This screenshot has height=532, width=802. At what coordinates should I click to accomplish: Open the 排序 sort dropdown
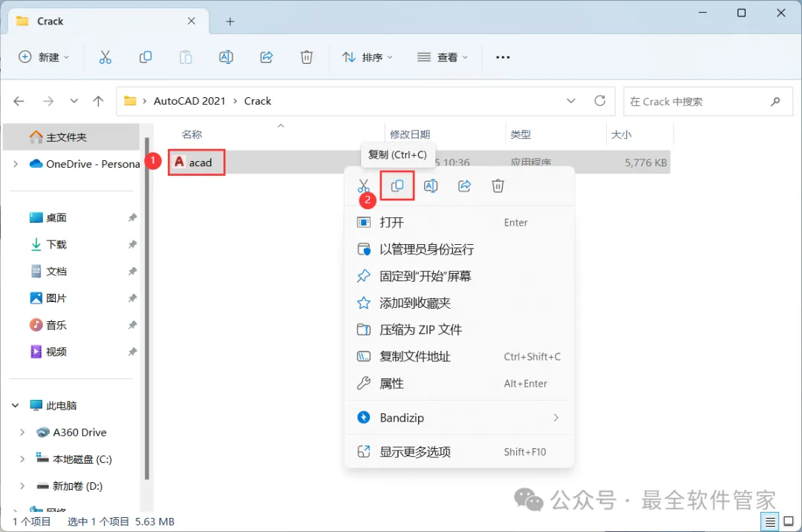coord(368,57)
